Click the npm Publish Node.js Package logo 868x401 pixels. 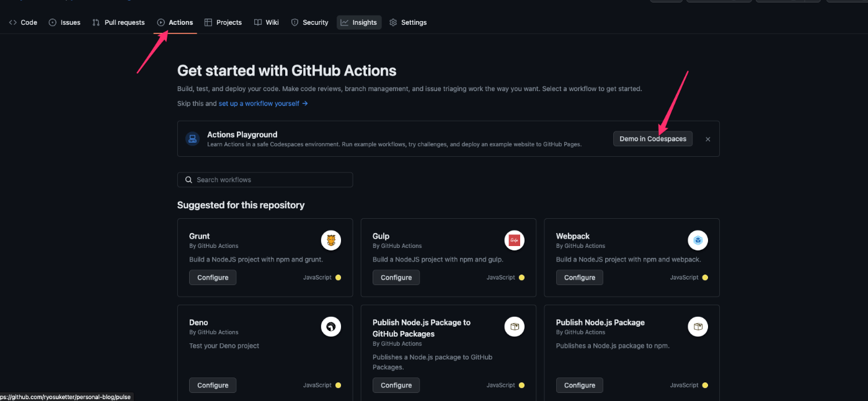(698, 327)
